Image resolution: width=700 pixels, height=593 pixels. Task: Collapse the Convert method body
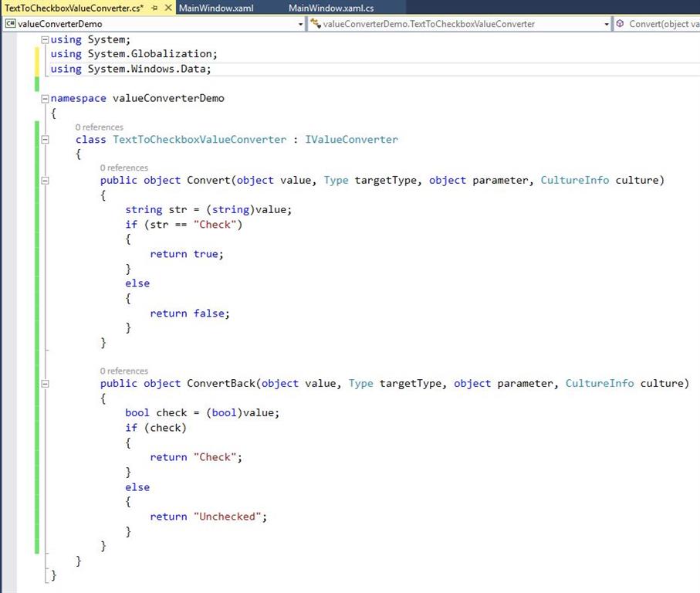(45, 180)
